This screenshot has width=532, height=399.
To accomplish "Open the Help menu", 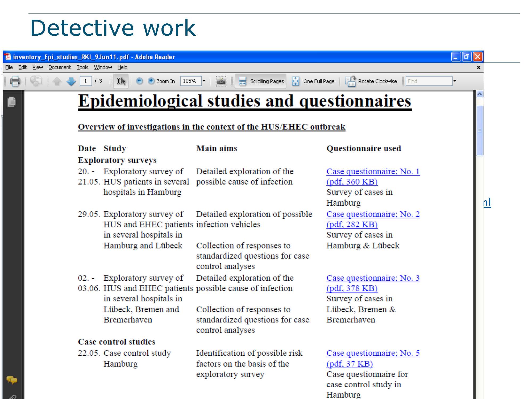I will (122, 67).
